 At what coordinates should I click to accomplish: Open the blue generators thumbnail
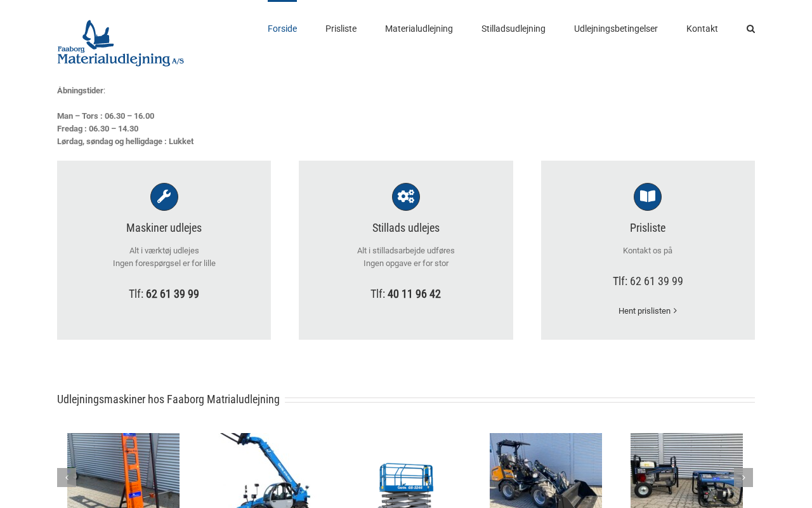686,471
